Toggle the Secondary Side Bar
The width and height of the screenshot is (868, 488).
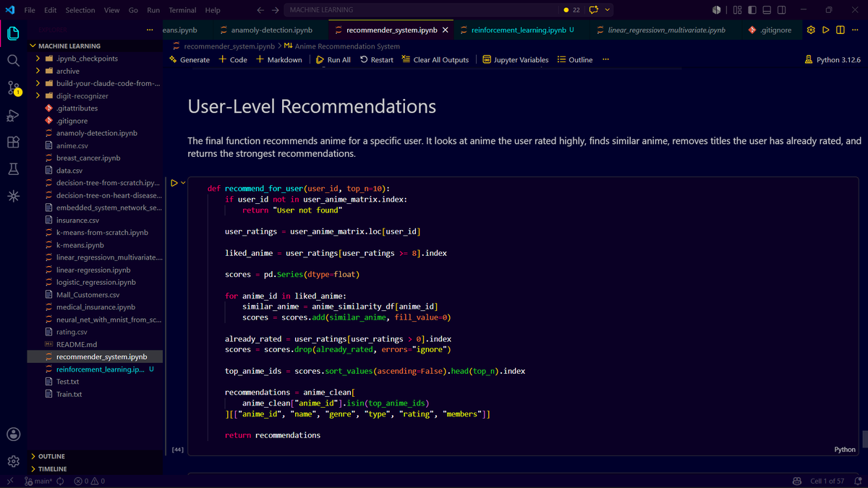click(782, 10)
